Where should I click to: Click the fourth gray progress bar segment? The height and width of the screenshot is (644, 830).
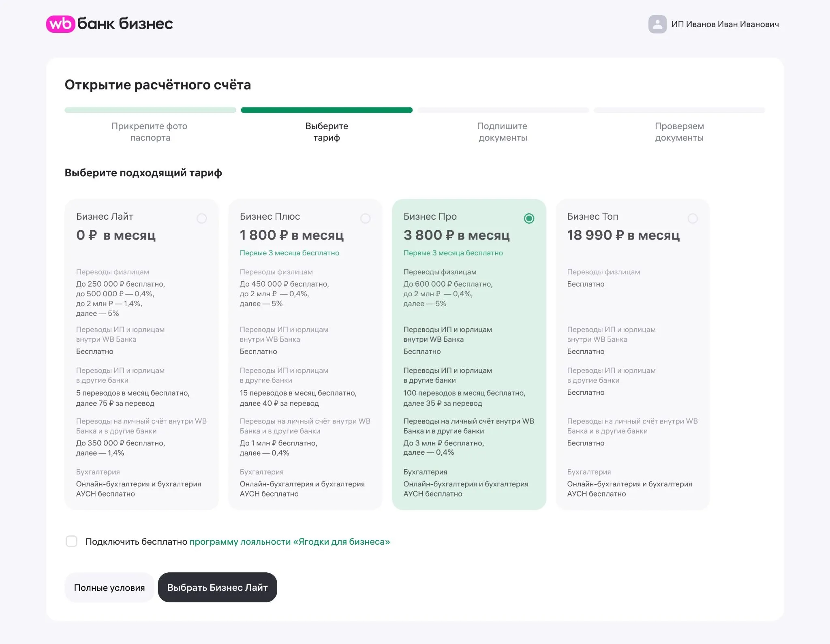(x=679, y=110)
